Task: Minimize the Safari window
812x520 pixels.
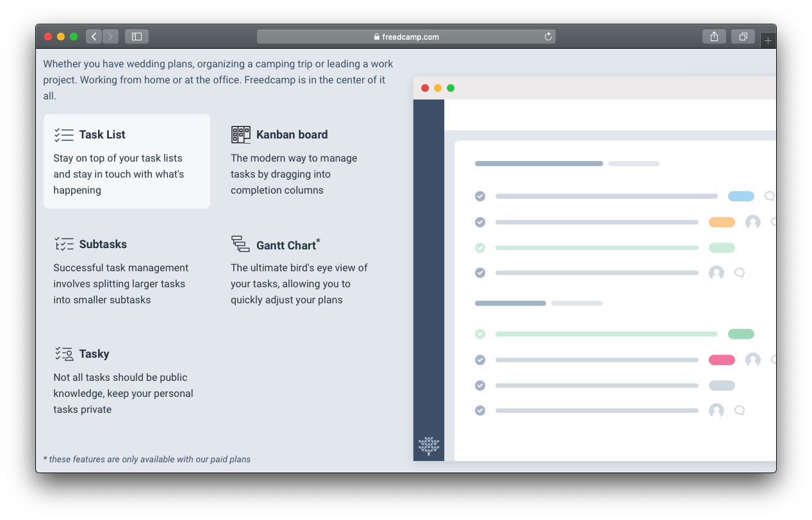Action: coord(61,37)
